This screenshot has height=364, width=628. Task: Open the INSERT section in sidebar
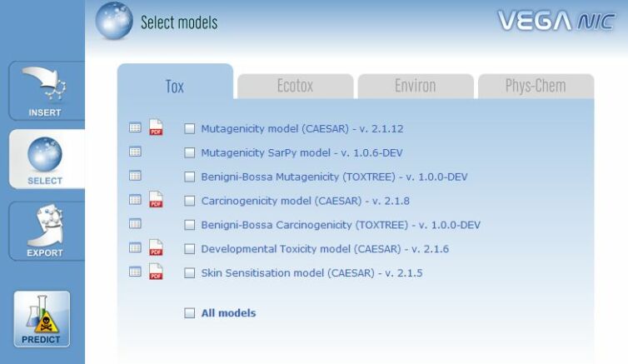(44, 91)
